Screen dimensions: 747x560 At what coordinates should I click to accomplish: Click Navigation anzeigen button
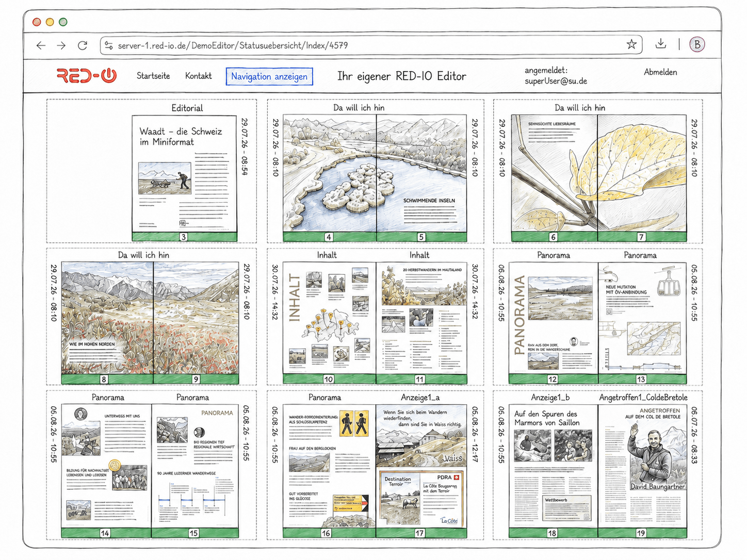(269, 76)
